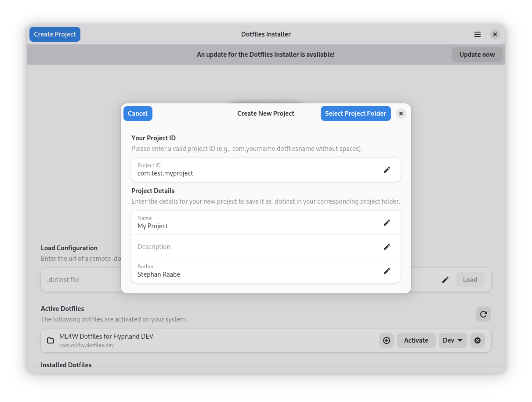Click the pencil icon in Description row
Viewport: 532px width, 402px height.
click(x=387, y=247)
